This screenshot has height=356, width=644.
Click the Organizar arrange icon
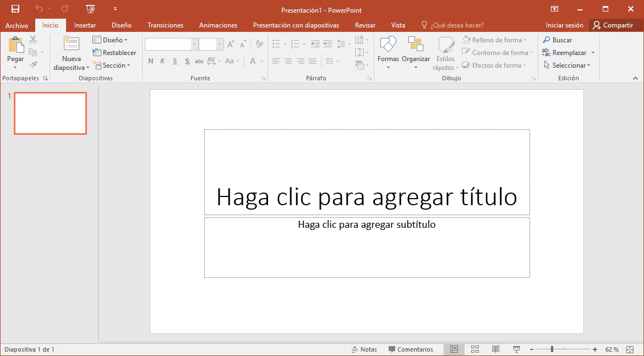pos(416,45)
